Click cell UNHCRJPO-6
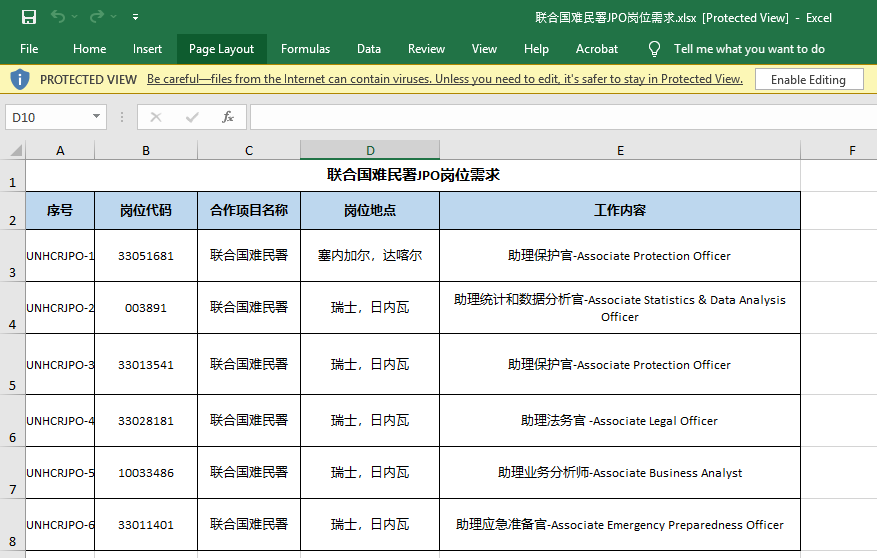 60,524
